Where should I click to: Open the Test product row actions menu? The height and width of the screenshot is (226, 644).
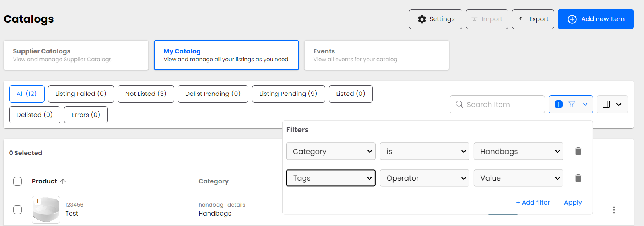point(614,210)
